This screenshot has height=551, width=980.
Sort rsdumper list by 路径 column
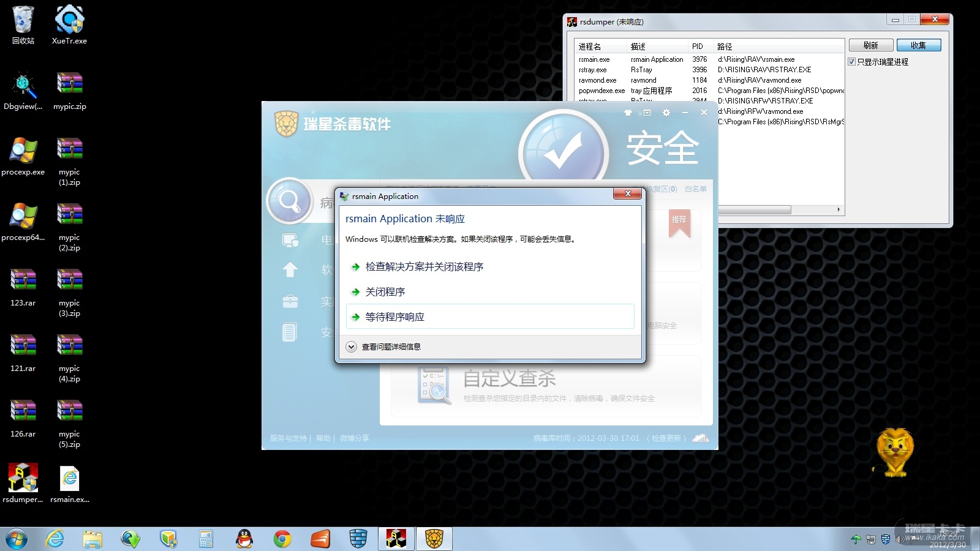(x=779, y=47)
